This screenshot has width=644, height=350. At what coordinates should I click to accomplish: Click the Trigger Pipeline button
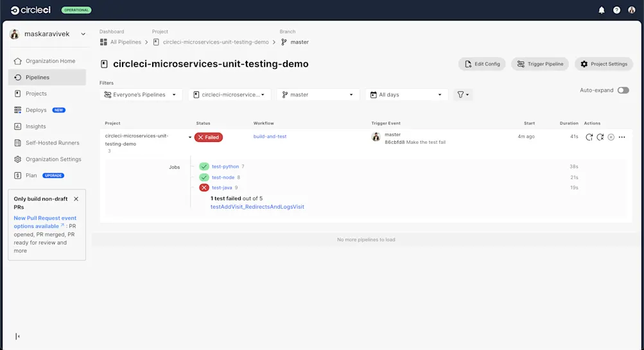point(540,64)
